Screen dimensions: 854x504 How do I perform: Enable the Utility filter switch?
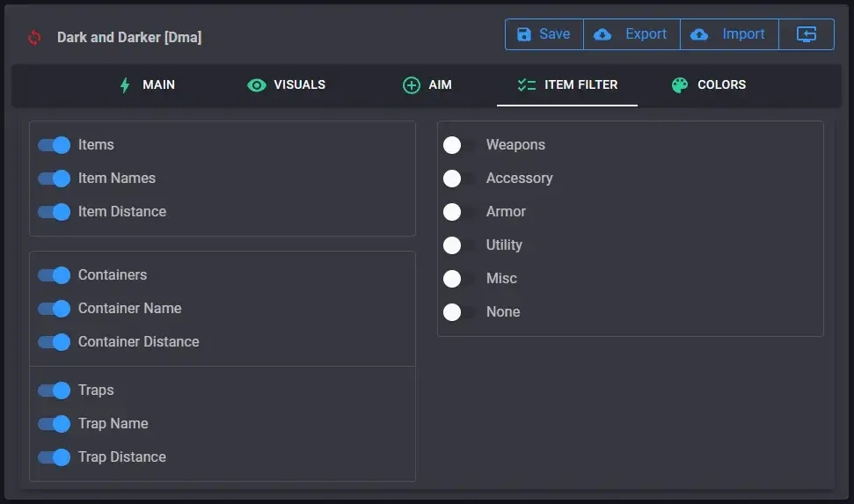pos(459,245)
